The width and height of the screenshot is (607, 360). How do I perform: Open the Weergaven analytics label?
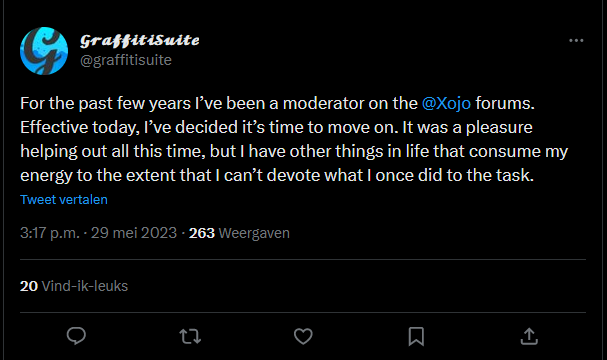click(254, 233)
